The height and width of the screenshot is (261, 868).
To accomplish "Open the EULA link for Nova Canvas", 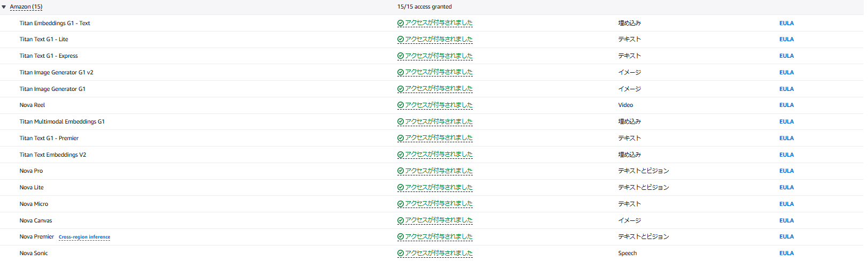I will (x=786, y=221).
